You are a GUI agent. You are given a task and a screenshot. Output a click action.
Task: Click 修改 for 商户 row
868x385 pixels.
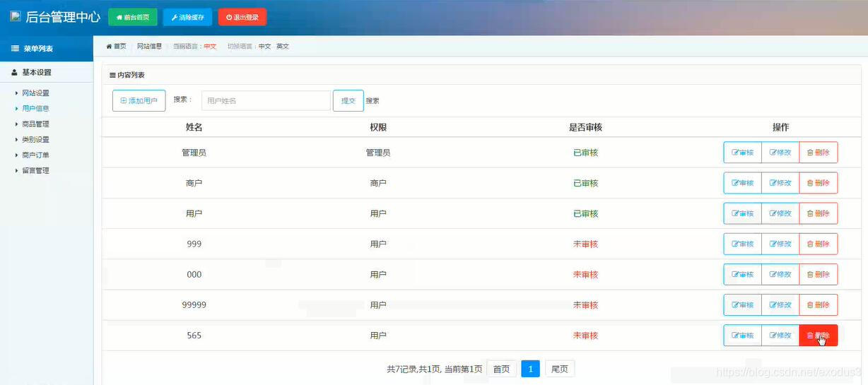point(780,183)
